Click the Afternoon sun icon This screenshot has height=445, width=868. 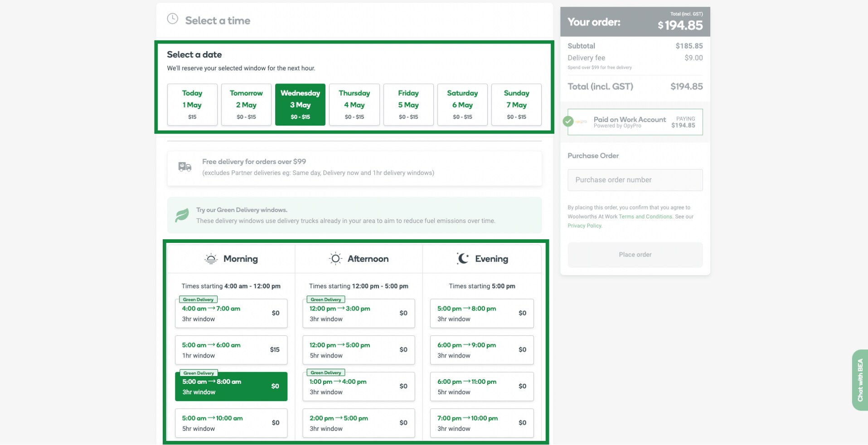[x=335, y=258]
